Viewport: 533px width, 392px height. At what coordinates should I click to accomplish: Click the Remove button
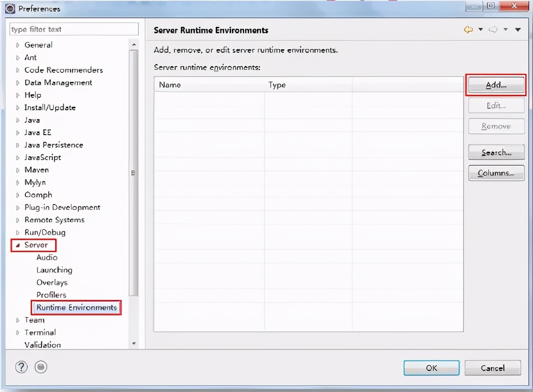496,126
